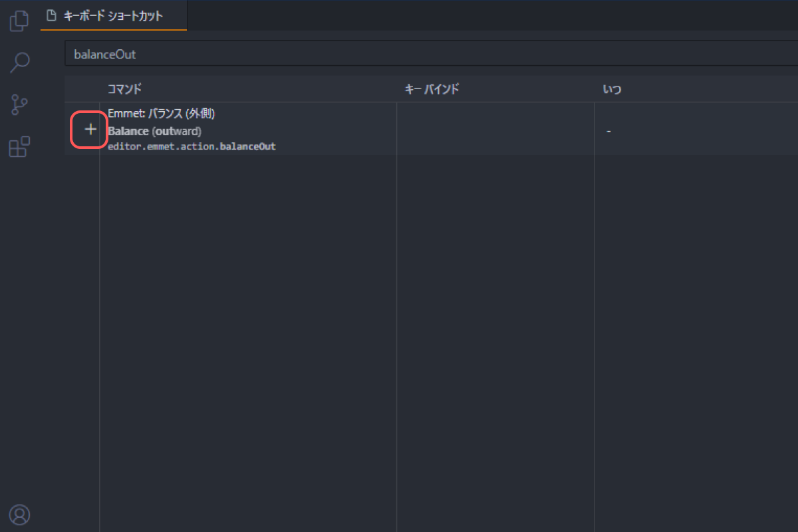
Task: Click the document icon on the shortcuts tab
Action: [49, 15]
